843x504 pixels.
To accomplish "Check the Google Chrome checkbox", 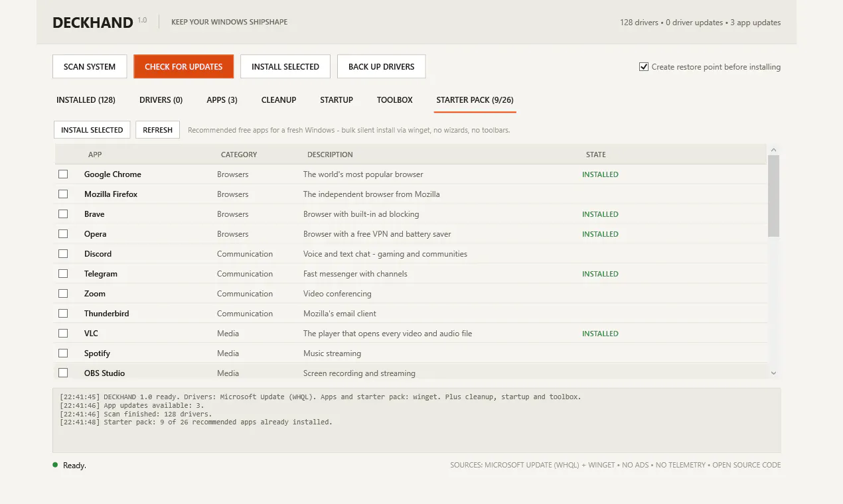I will pyautogui.click(x=63, y=174).
